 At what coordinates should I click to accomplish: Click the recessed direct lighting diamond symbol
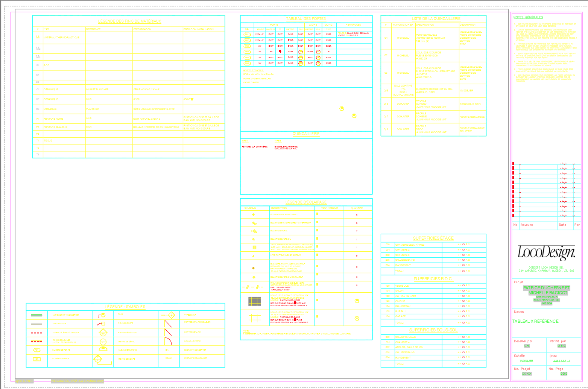tap(253, 214)
